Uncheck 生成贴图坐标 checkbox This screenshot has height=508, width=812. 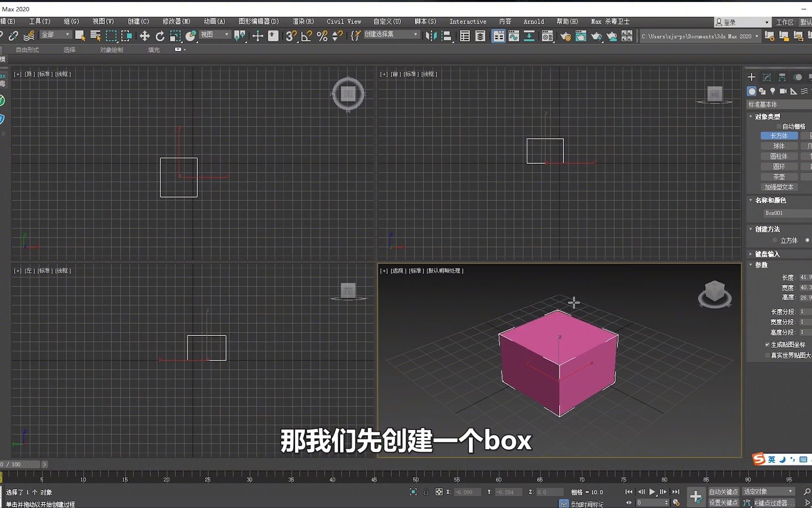[768, 344]
